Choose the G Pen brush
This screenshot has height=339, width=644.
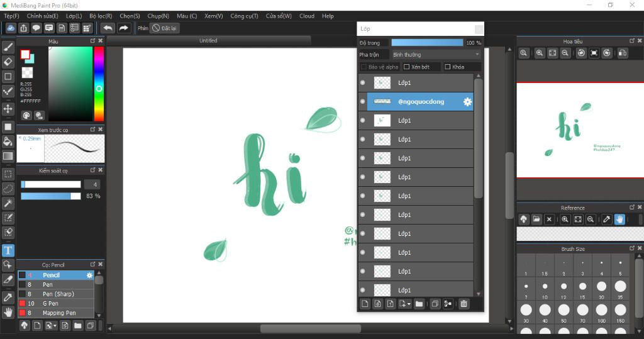56,304
